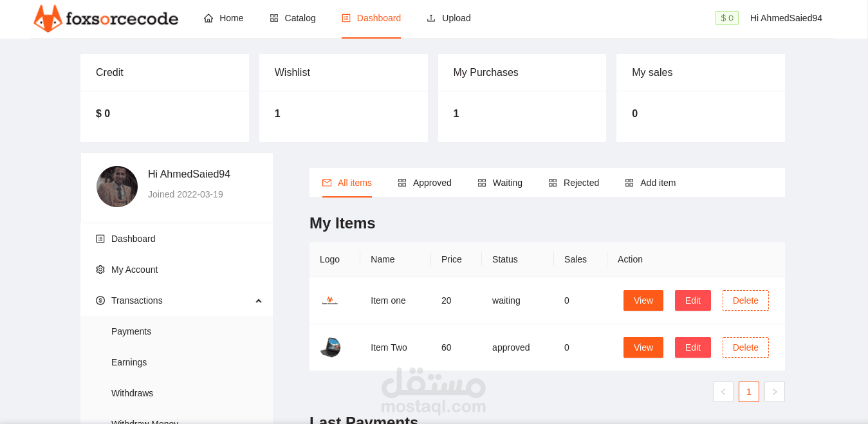
Task: Click "Joined 2022-03-19" text
Action: click(185, 194)
